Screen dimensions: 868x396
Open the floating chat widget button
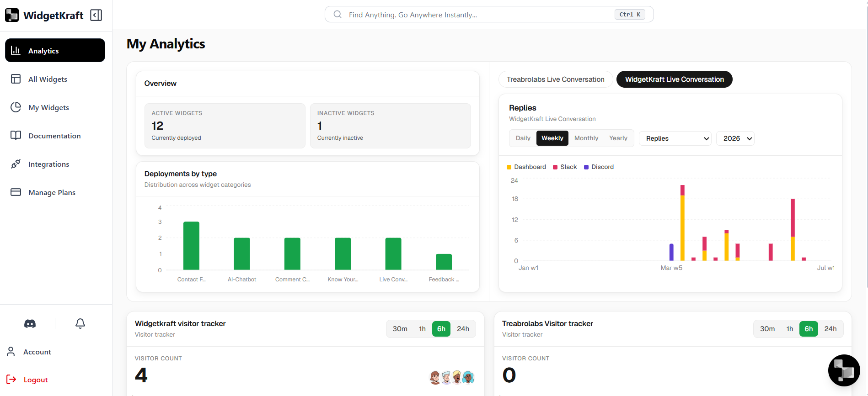(x=844, y=370)
